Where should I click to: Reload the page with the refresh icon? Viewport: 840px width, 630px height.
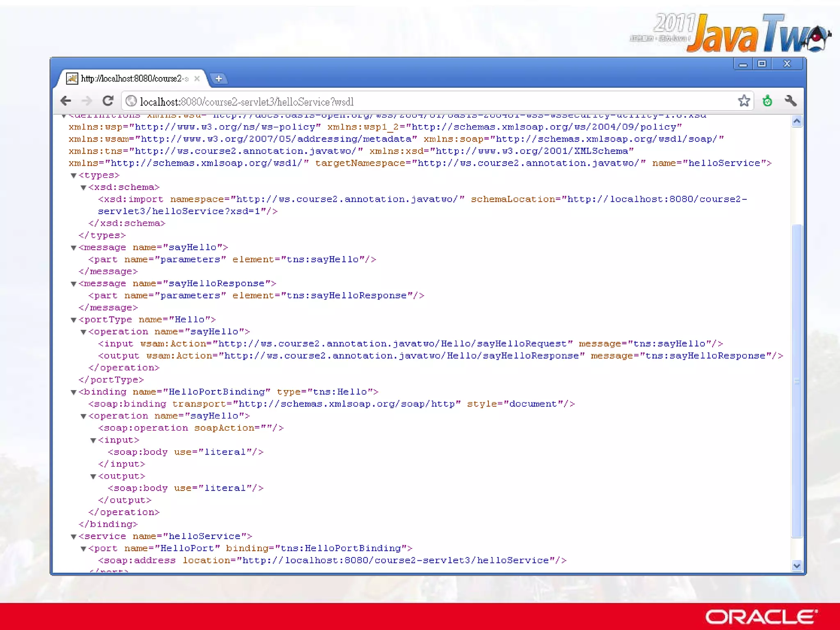108,101
